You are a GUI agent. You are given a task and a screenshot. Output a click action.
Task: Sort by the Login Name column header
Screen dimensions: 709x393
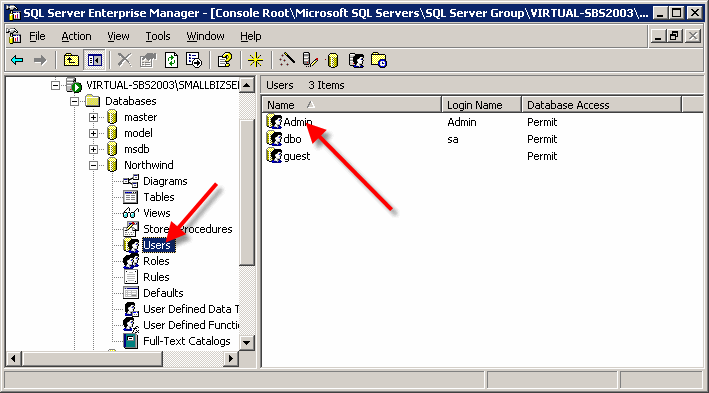(x=482, y=105)
